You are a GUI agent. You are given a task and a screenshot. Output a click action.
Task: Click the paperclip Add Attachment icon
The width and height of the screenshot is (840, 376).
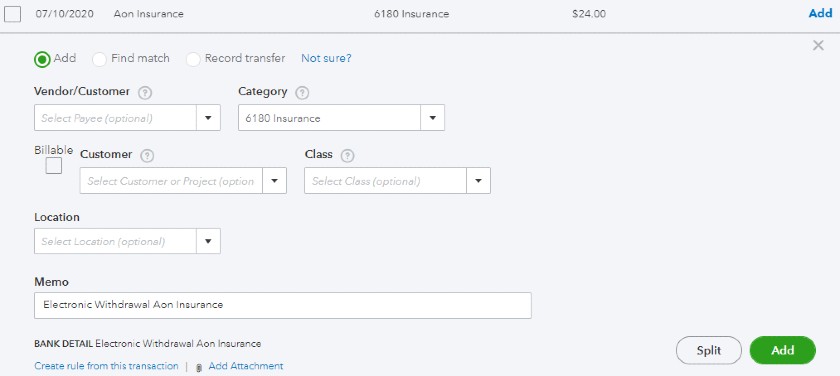199,367
